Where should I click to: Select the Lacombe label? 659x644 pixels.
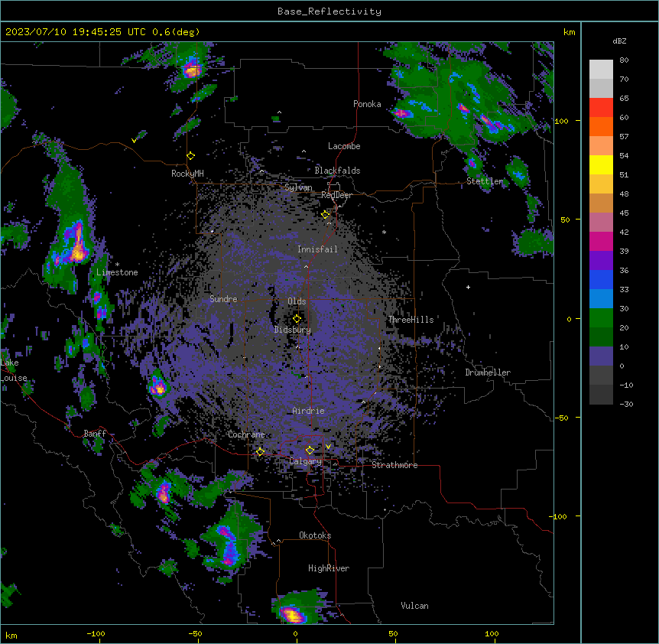pos(344,146)
